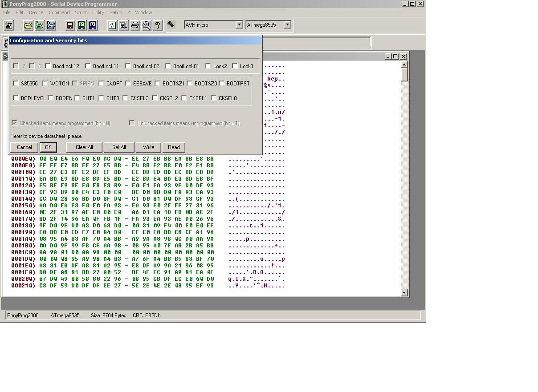538x392 pixels.
Task: Click the Open Data File (D folder) icon
Action: [51, 25]
